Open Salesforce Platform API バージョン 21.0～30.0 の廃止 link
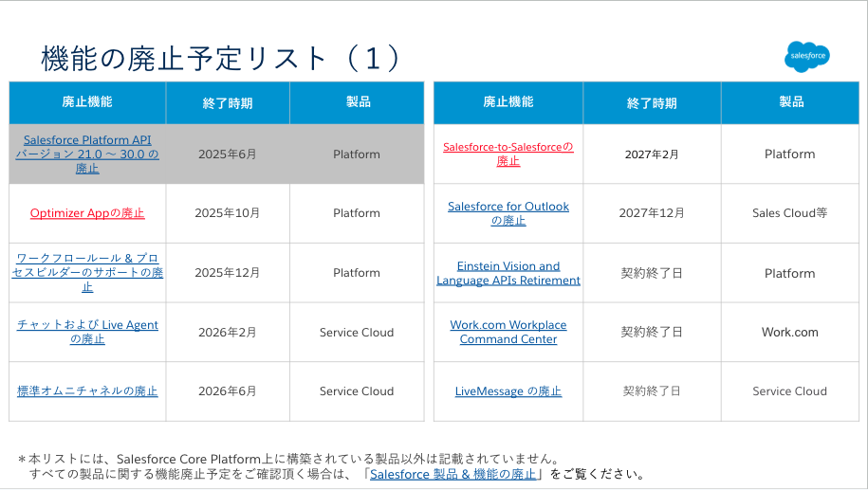 click(x=87, y=154)
